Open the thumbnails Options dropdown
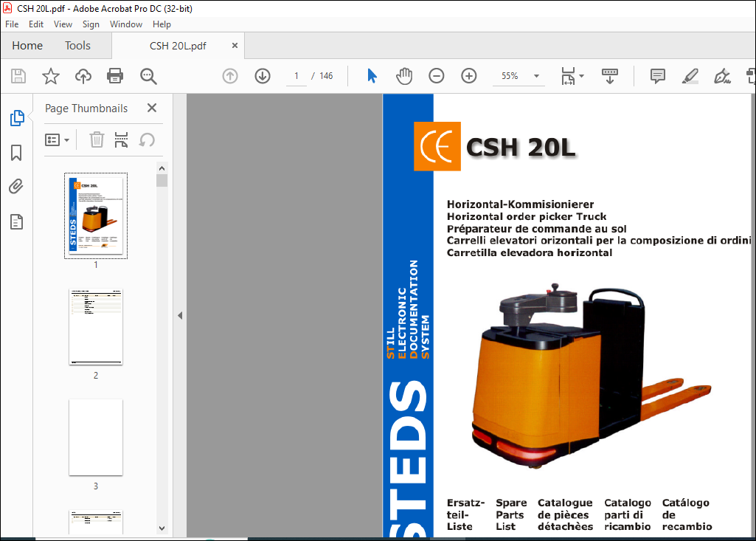 coord(57,140)
